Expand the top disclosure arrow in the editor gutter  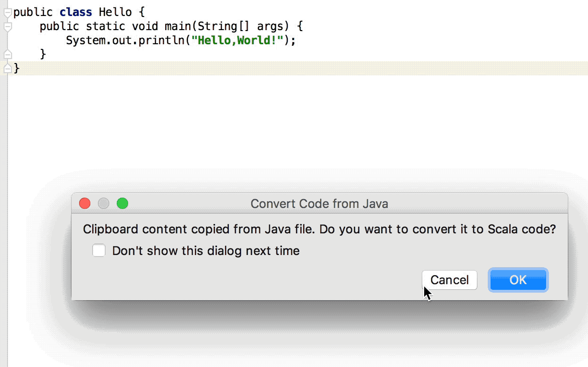7,13
